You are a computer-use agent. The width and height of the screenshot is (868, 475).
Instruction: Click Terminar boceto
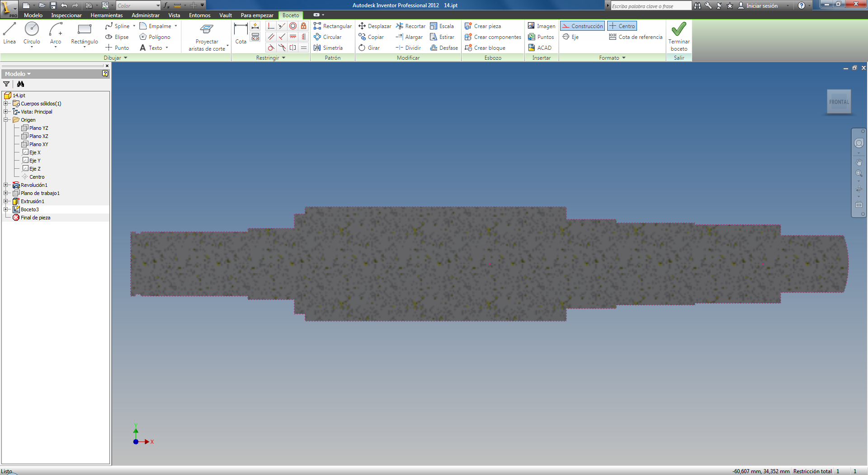pyautogui.click(x=679, y=36)
